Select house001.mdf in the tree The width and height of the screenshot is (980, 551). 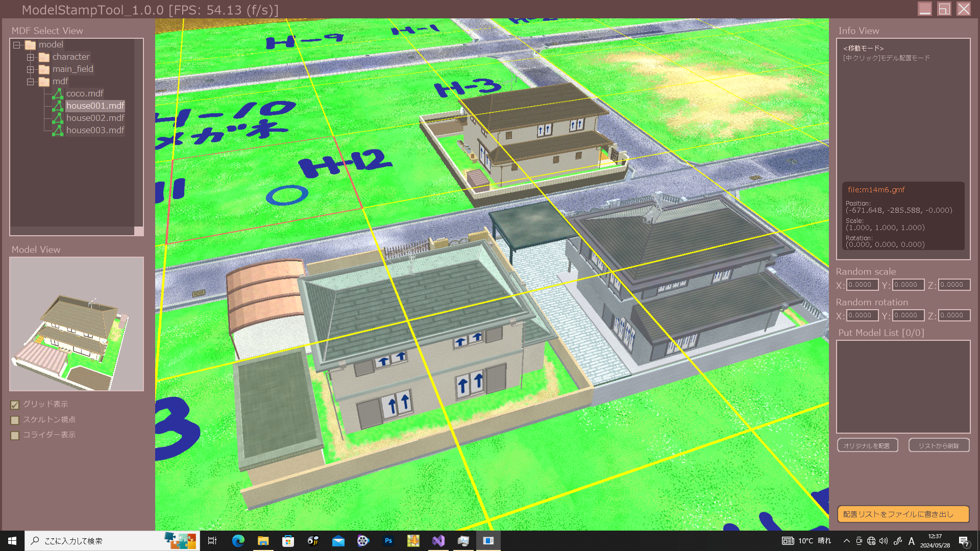[x=95, y=106]
